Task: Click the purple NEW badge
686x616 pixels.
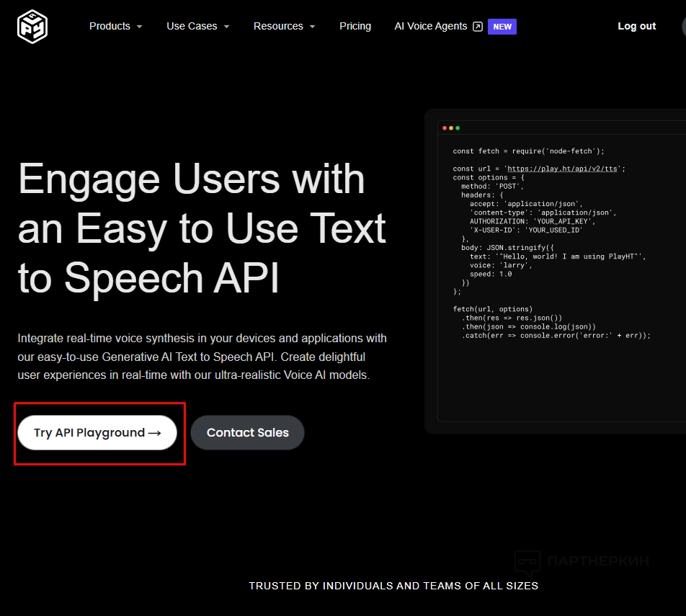Action: click(502, 27)
